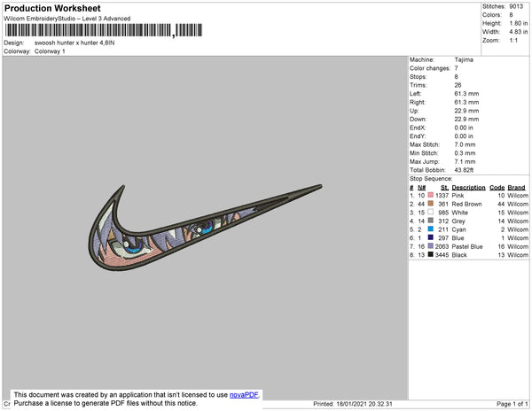Screen dimensions: 532x411
Task: Click the N# column header
Action: pyautogui.click(x=421, y=188)
